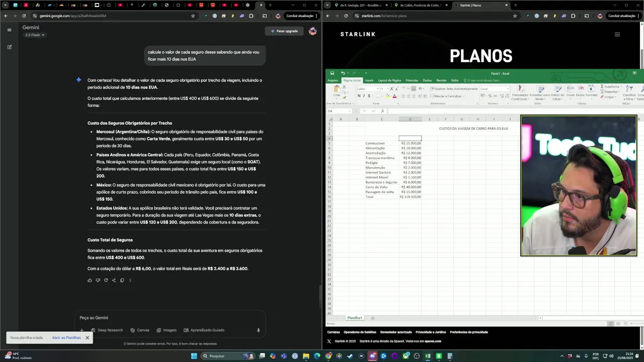Switch to Exibir tab in Excel
The image size is (644, 362).
[x=455, y=80]
